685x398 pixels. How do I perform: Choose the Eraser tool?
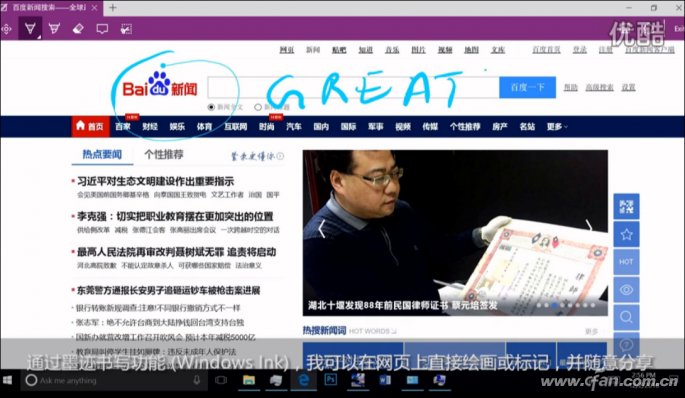point(78,29)
